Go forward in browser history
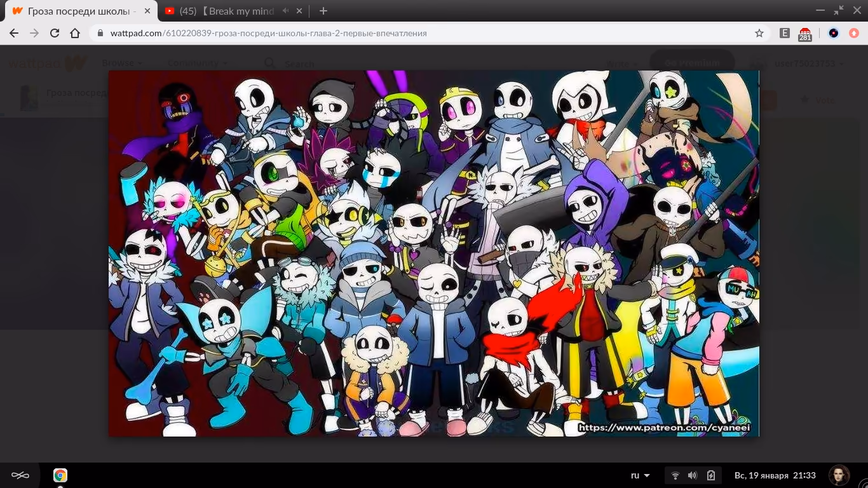The height and width of the screenshot is (488, 868). [x=34, y=33]
